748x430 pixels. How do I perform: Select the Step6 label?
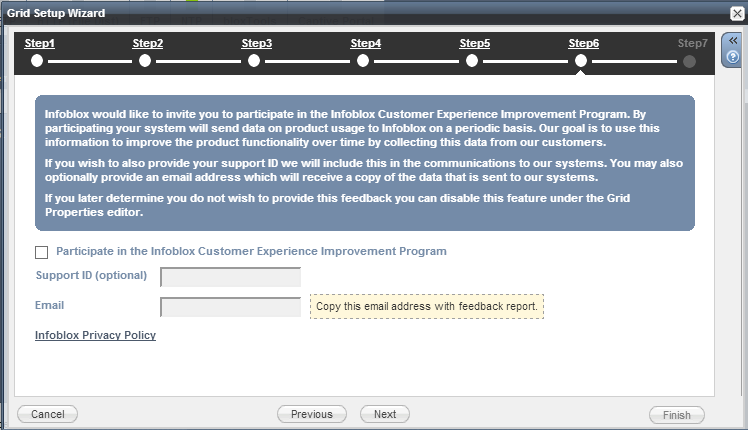point(584,44)
